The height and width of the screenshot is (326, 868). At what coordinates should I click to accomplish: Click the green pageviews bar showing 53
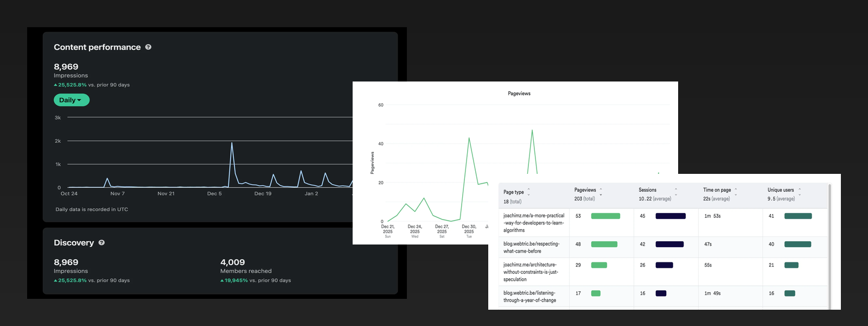605,216
